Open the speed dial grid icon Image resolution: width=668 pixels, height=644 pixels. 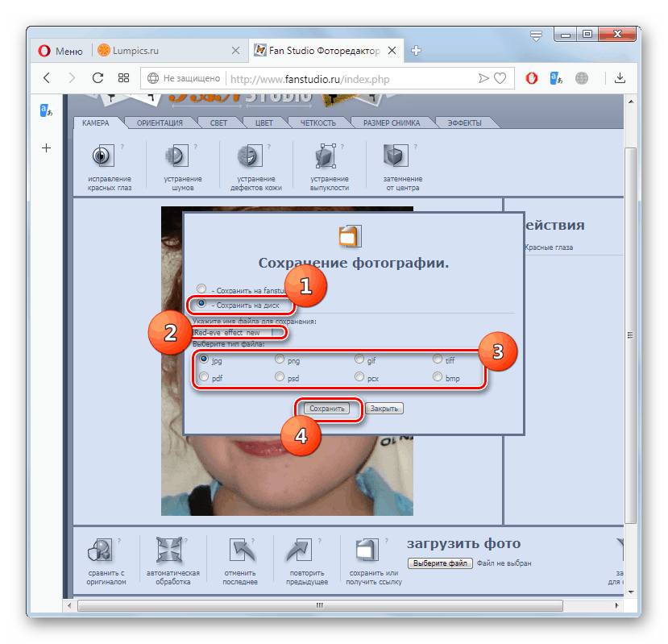click(x=123, y=78)
